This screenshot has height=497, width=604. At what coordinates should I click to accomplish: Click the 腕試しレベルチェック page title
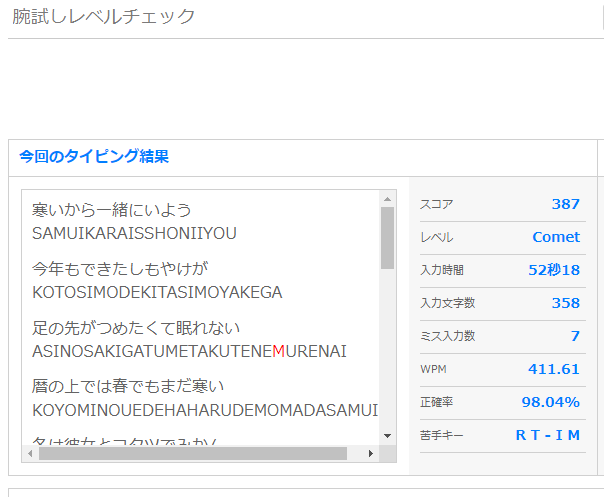tap(104, 17)
